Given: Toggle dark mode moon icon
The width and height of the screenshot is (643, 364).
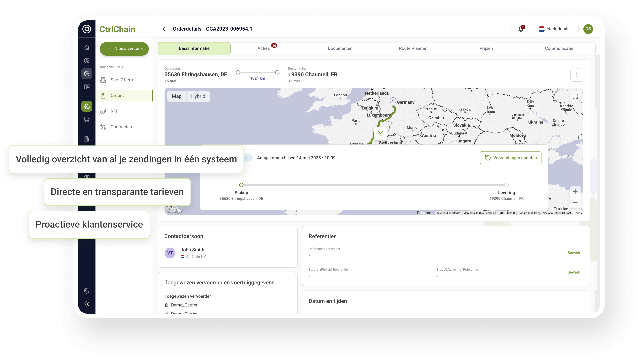Looking at the screenshot, I should 87,291.
